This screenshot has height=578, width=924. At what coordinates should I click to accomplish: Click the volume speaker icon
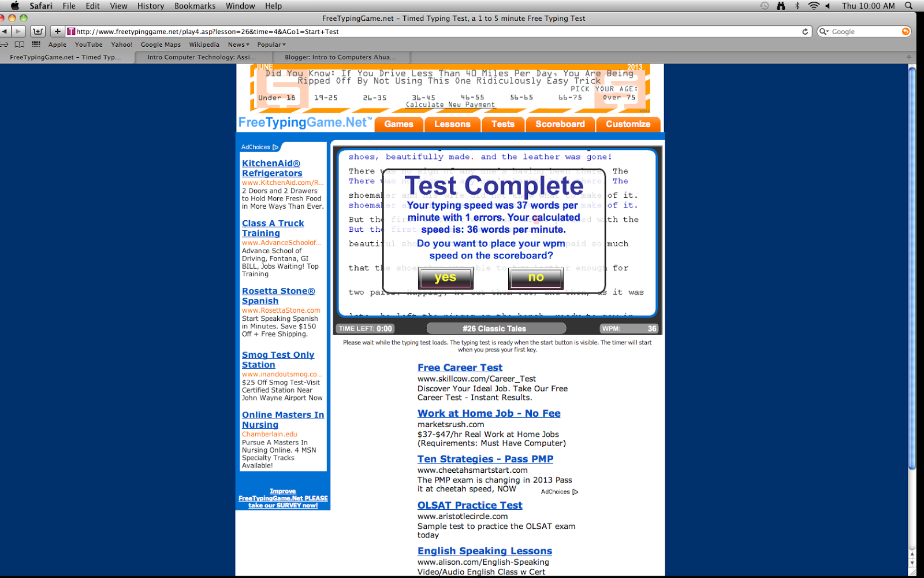tap(828, 6)
